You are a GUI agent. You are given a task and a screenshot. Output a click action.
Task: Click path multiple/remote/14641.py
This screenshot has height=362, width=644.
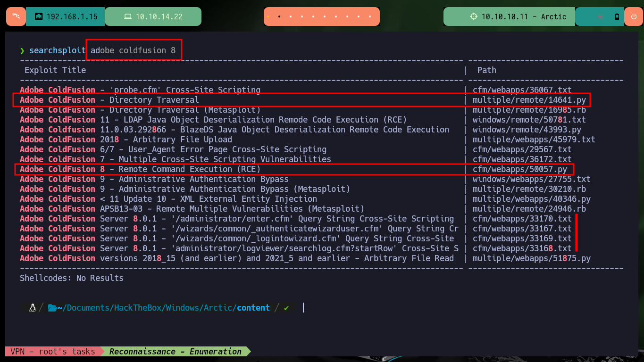(529, 100)
